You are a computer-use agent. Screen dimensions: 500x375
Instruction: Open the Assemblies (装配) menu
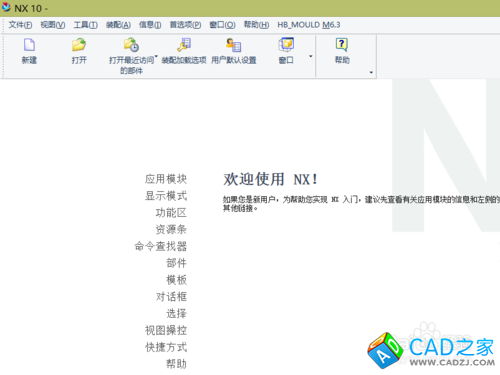[x=118, y=25]
